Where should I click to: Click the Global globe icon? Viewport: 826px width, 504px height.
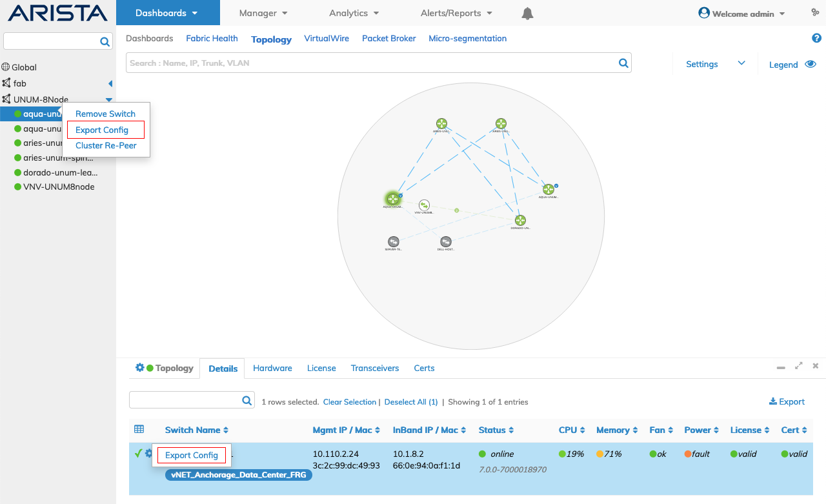pyautogui.click(x=6, y=67)
